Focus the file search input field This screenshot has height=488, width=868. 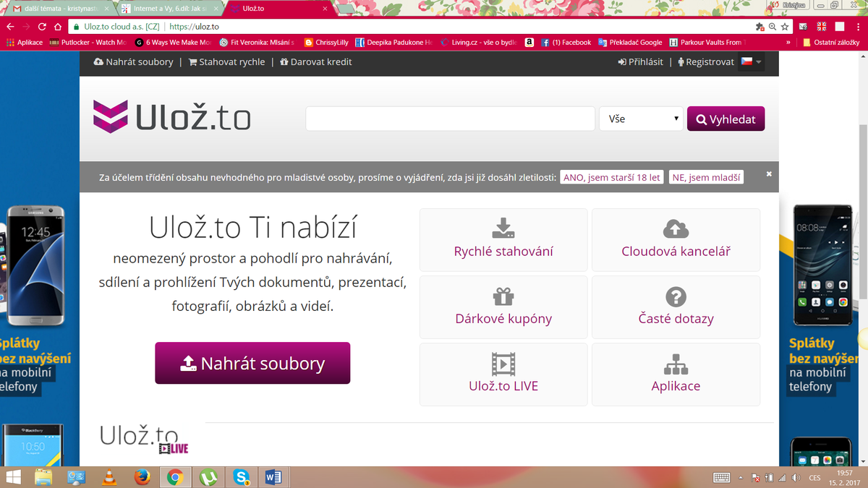[449, 119]
